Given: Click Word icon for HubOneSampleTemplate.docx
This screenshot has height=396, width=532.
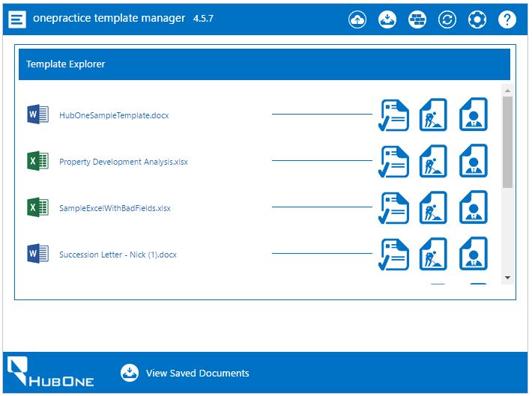Looking at the screenshot, I should [38, 115].
